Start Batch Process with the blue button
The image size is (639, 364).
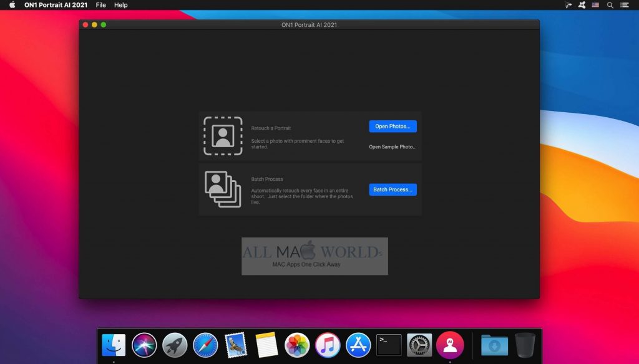(x=393, y=189)
